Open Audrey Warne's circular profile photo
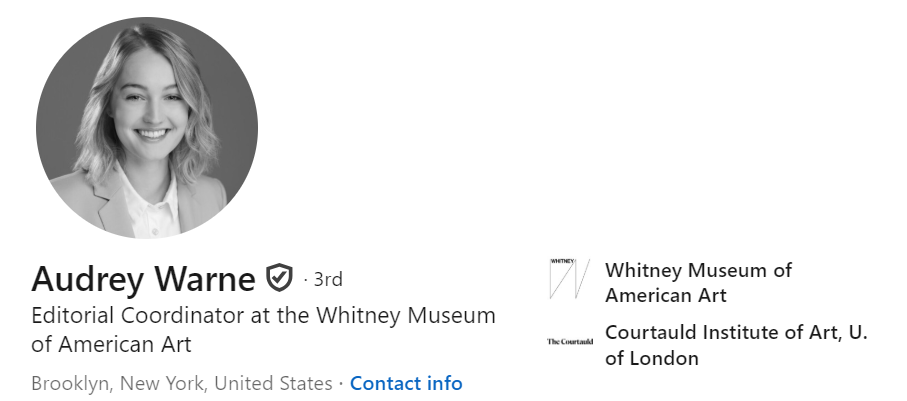Viewport: 907px width, 401px height. pyautogui.click(x=147, y=127)
